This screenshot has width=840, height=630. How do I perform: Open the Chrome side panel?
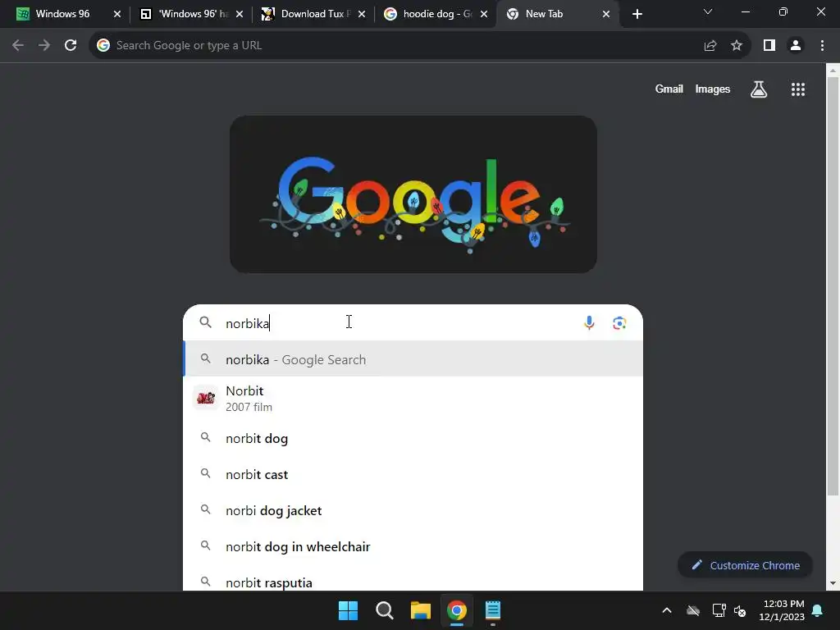point(769,46)
